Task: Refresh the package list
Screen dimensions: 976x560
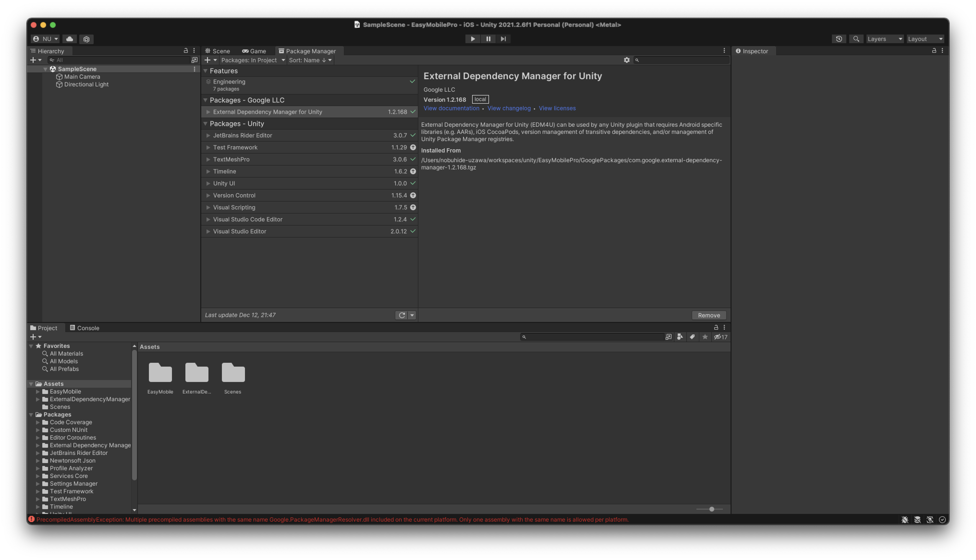Action: [401, 315]
